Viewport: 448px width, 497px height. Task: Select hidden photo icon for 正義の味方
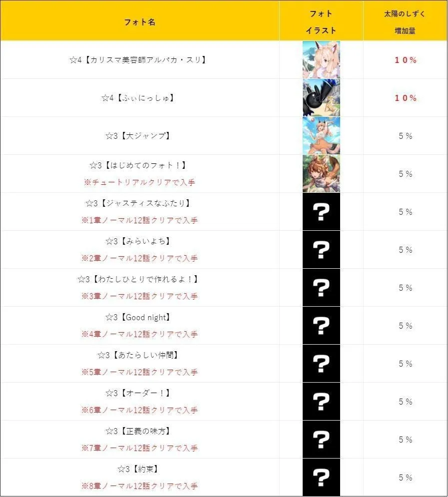pos(321,440)
